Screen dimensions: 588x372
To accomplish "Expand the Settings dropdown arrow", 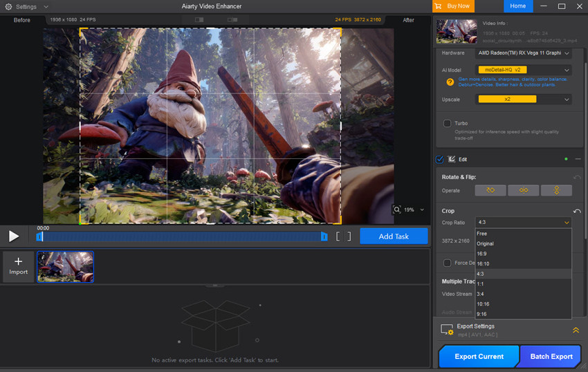I will point(46,7).
